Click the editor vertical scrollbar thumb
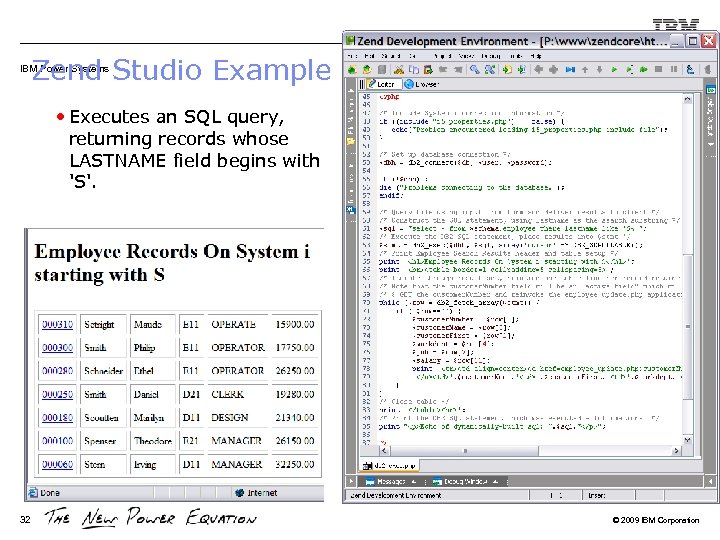 pyautogui.click(x=687, y=326)
